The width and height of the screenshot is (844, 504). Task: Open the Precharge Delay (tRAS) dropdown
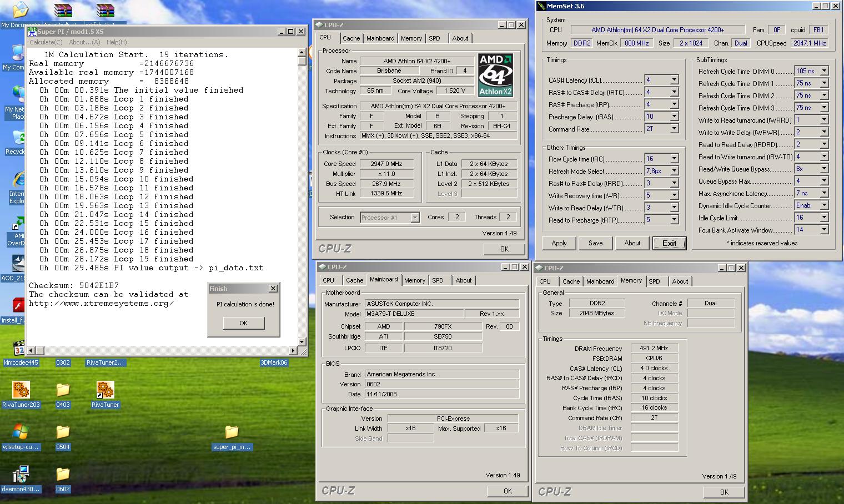pos(674,117)
